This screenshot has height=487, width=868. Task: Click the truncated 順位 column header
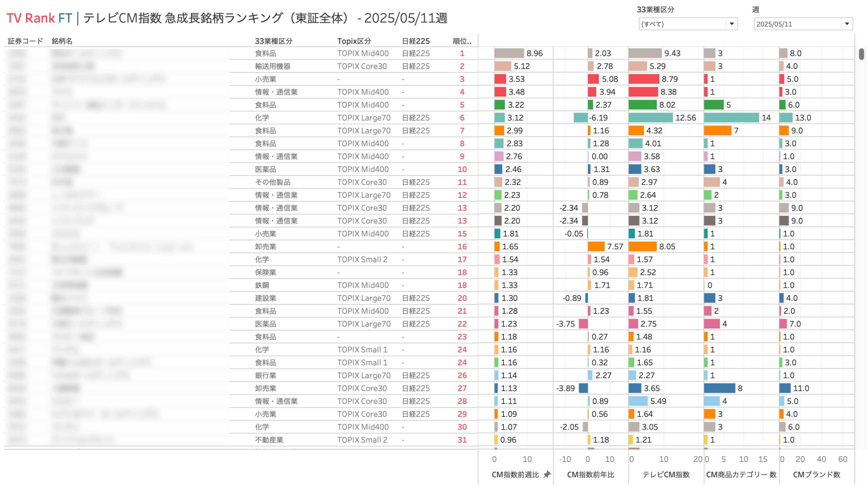point(462,41)
